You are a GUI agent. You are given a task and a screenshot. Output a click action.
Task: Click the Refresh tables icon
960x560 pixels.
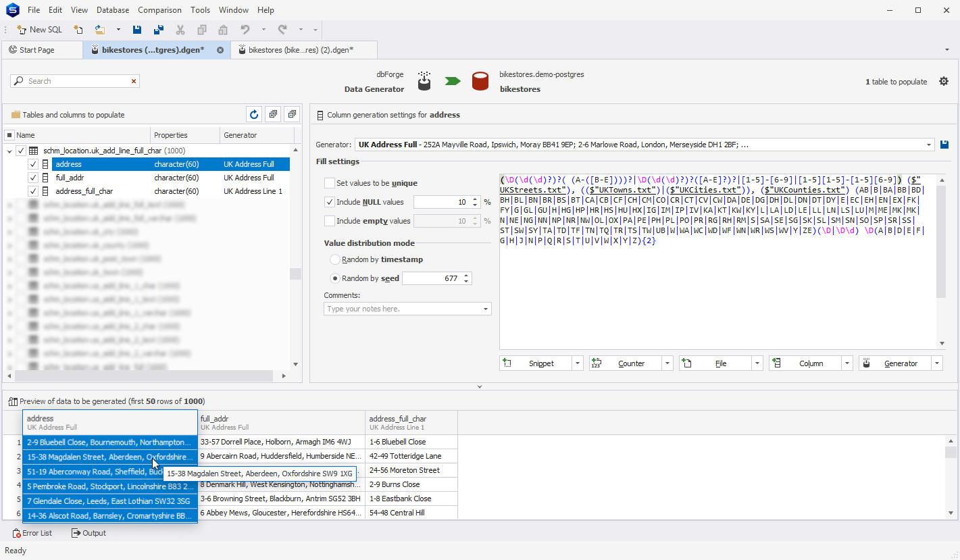tap(254, 115)
